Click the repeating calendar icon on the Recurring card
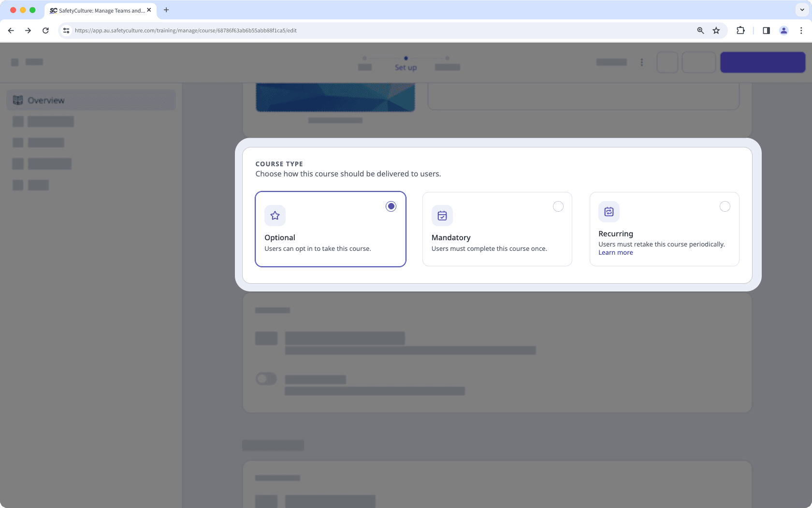Screen dimensions: 812x508 [x=609, y=212]
